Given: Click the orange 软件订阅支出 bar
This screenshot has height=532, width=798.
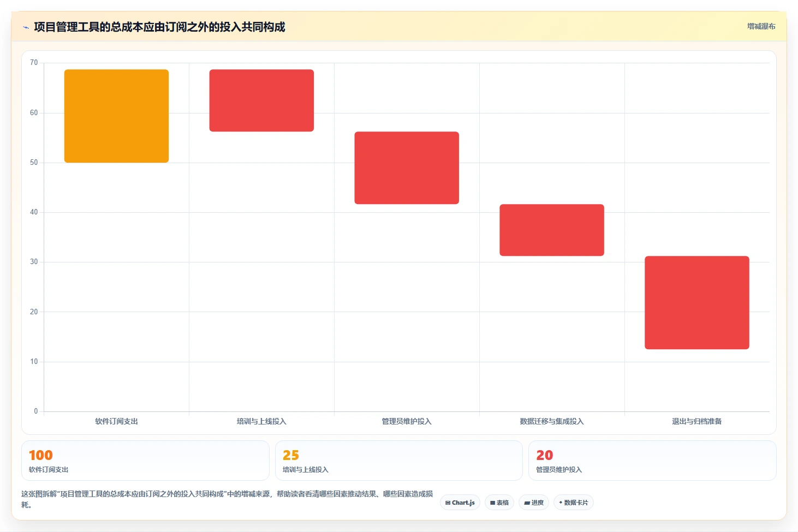Looking at the screenshot, I should (116, 116).
